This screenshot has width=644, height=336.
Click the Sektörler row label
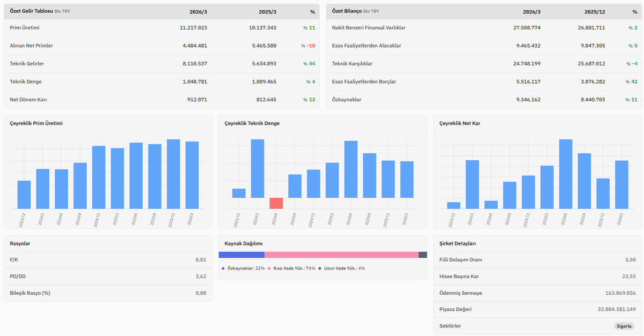[x=450, y=326]
